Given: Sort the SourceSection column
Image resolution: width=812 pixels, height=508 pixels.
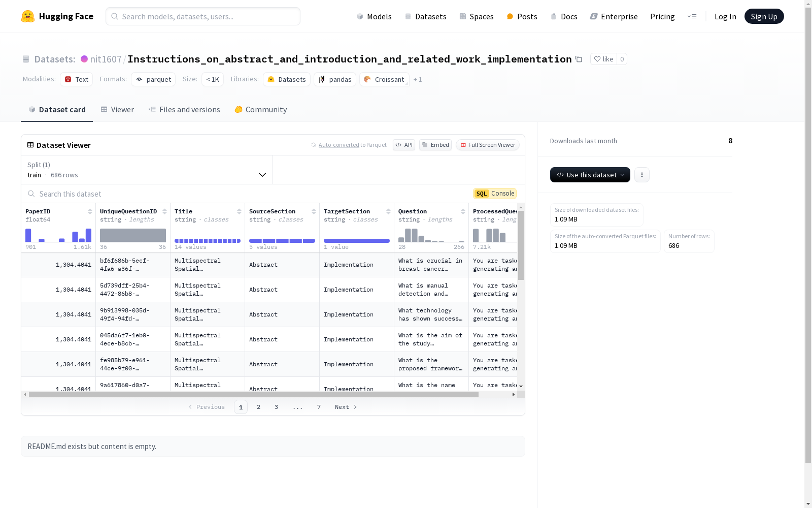Looking at the screenshot, I should point(314,211).
